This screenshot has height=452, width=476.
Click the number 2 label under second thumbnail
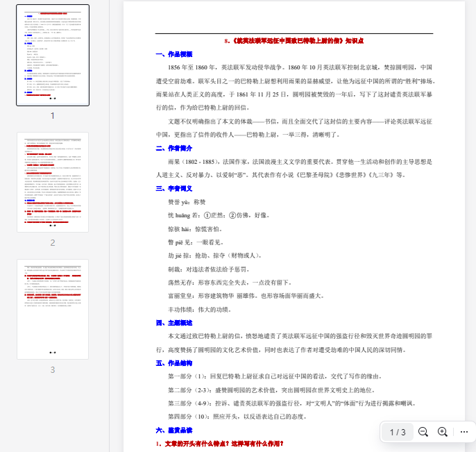[x=52, y=242]
